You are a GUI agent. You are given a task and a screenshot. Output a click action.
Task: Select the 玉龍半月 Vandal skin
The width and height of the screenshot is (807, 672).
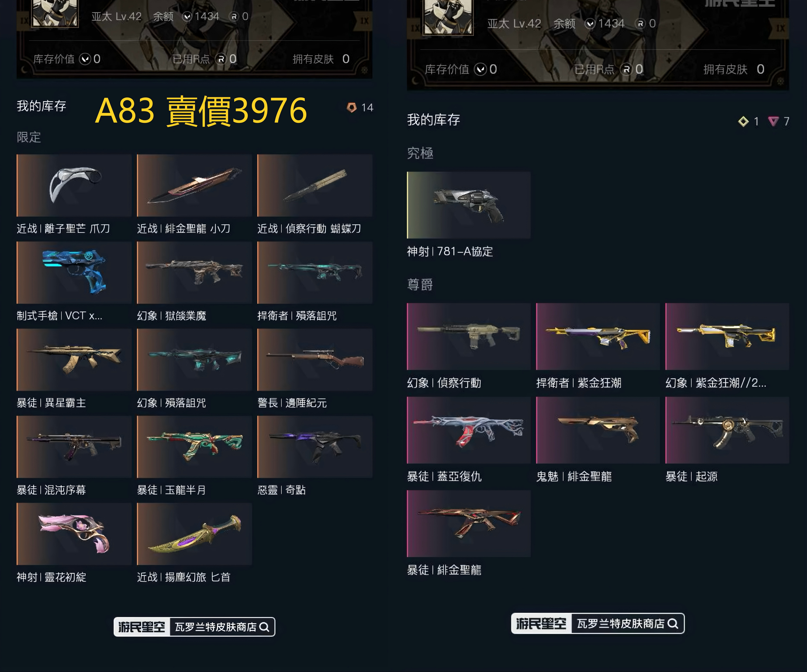pyautogui.click(x=194, y=446)
